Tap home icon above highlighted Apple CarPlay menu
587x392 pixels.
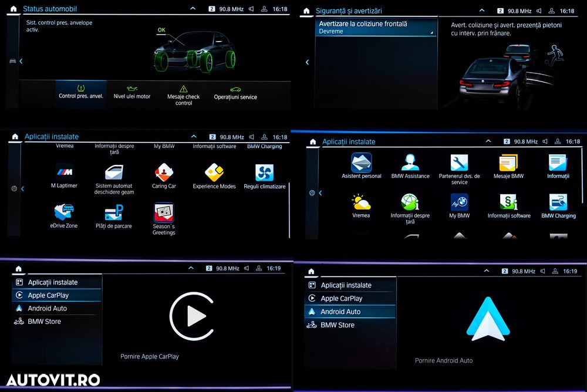(18, 269)
